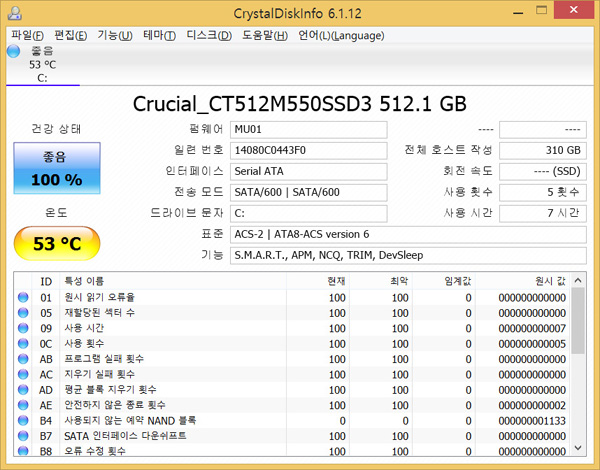Click the 특성 이름 column header
The width and height of the screenshot is (600, 470).
[x=173, y=281]
